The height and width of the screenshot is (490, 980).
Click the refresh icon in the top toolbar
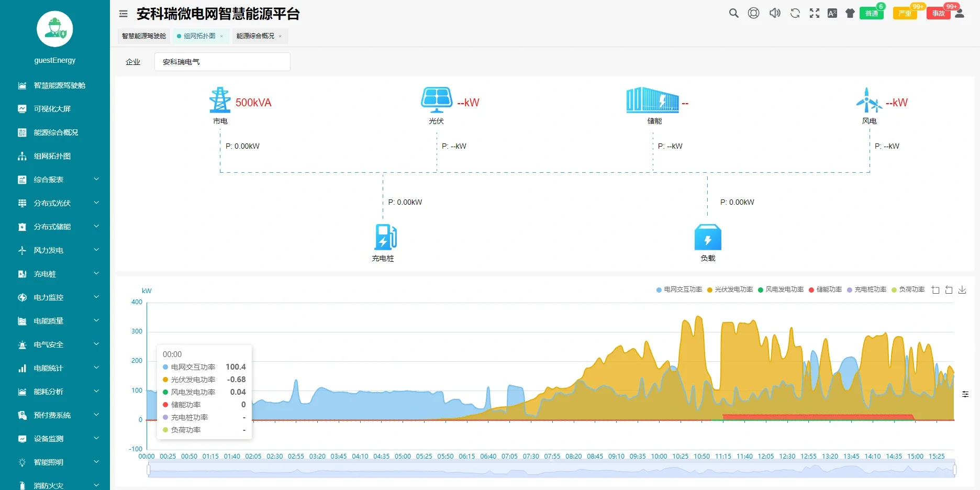click(x=794, y=13)
